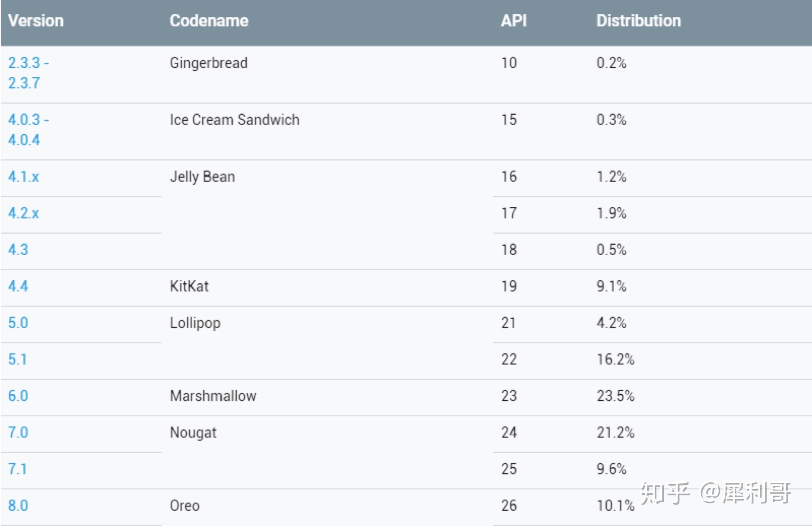Click the Version column header
The width and height of the screenshot is (812, 526).
[36, 21]
